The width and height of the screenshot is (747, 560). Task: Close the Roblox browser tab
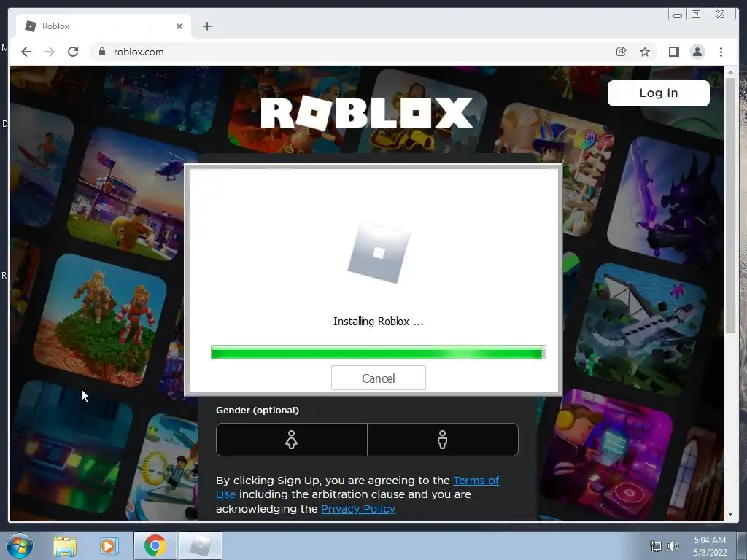click(179, 26)
